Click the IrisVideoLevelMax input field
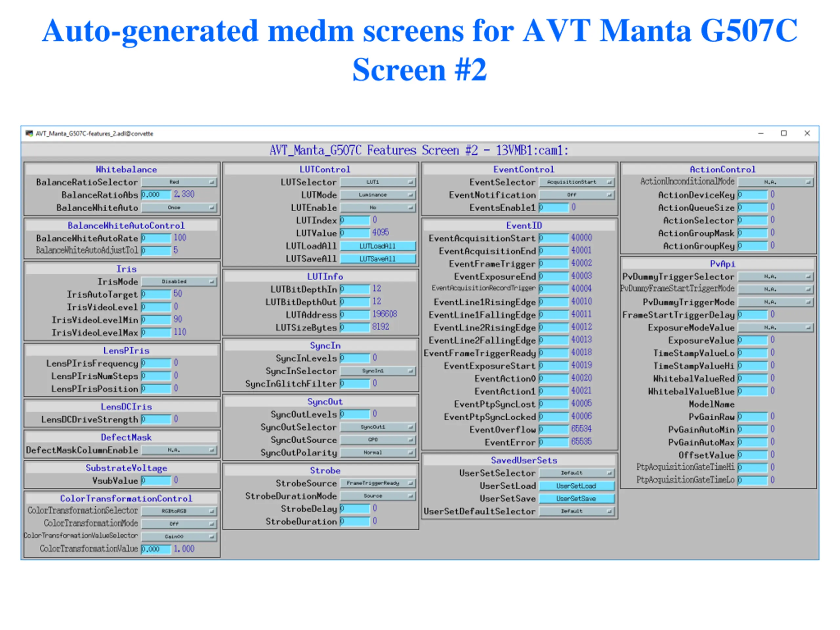Screen dimensions: 840x630 coord(156,333)
